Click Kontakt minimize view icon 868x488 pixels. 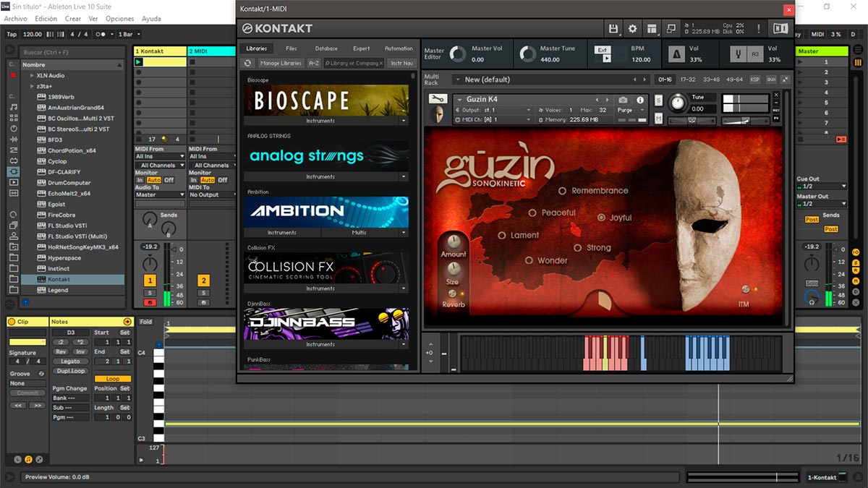tap(671, 29)
